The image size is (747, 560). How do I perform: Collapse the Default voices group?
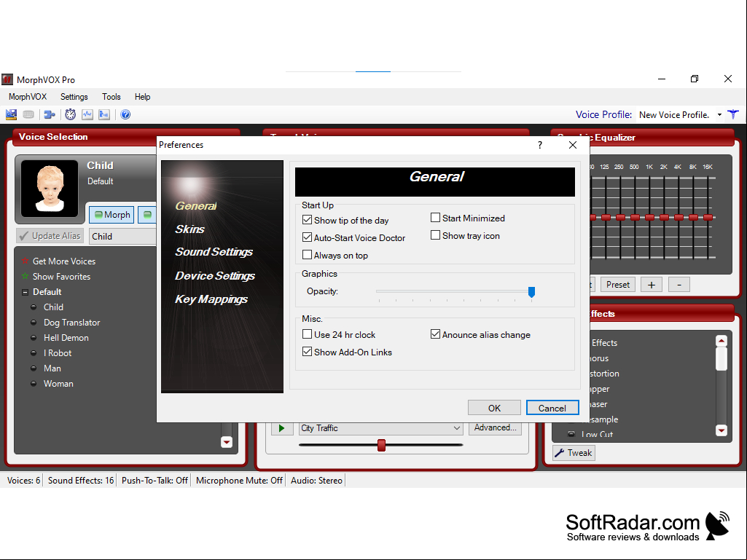[25, 292]
